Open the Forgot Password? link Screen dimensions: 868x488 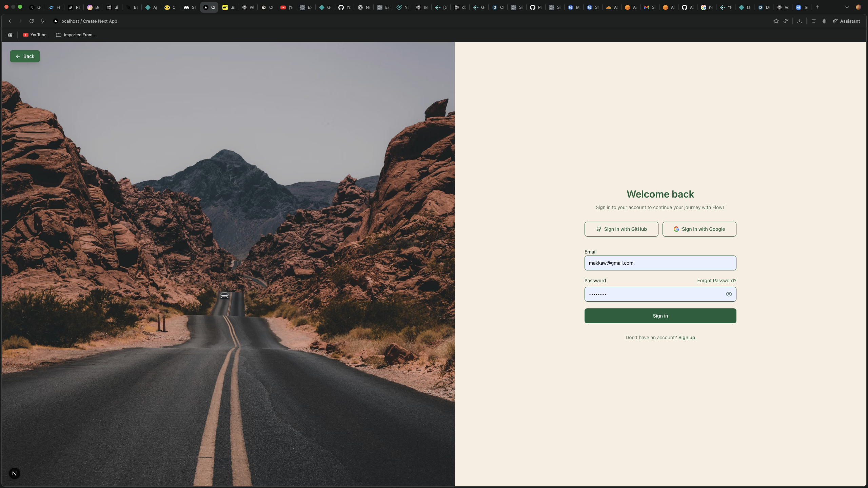click(716, 280)
